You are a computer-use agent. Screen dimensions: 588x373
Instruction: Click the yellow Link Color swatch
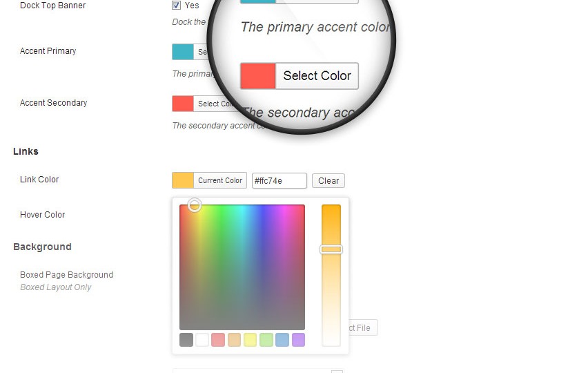point(183,180)
